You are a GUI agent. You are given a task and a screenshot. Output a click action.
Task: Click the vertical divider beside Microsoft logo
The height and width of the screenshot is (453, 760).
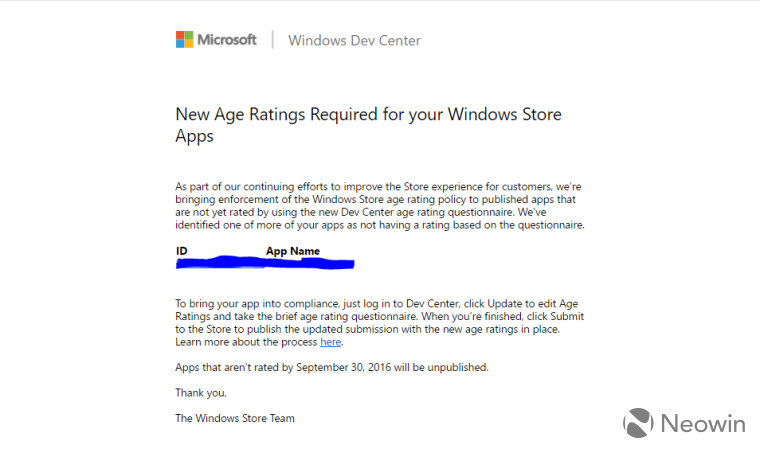point(272,40)
